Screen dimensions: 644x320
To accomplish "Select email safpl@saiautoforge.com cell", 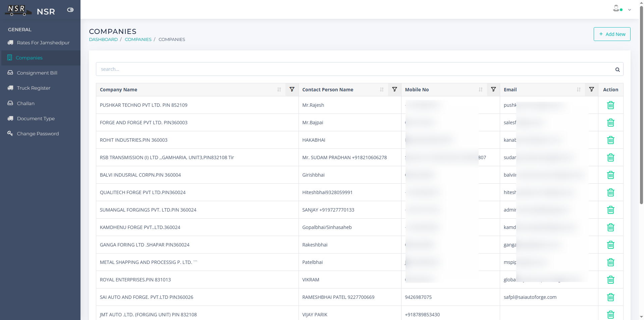I will [x=549, y=297].
